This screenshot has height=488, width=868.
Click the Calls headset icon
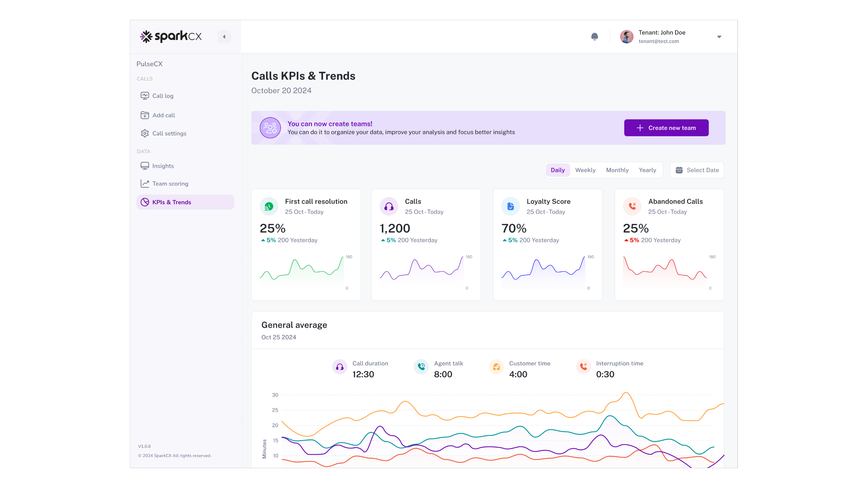pos(389,206)
